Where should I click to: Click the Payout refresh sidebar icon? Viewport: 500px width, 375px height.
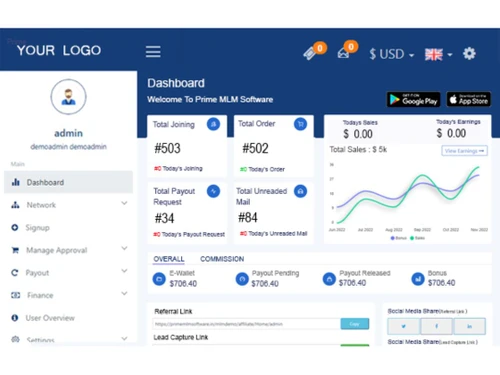(x=15, y=273)
